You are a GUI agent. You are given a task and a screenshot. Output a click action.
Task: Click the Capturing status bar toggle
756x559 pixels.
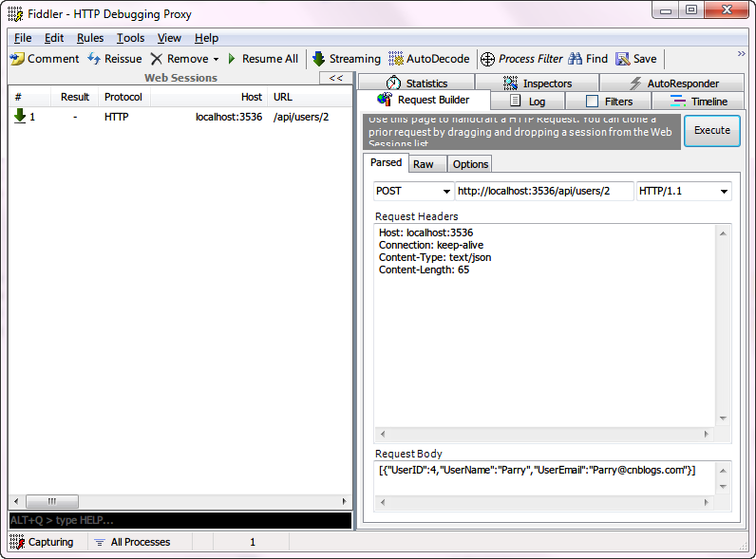(x=43, y=542)
